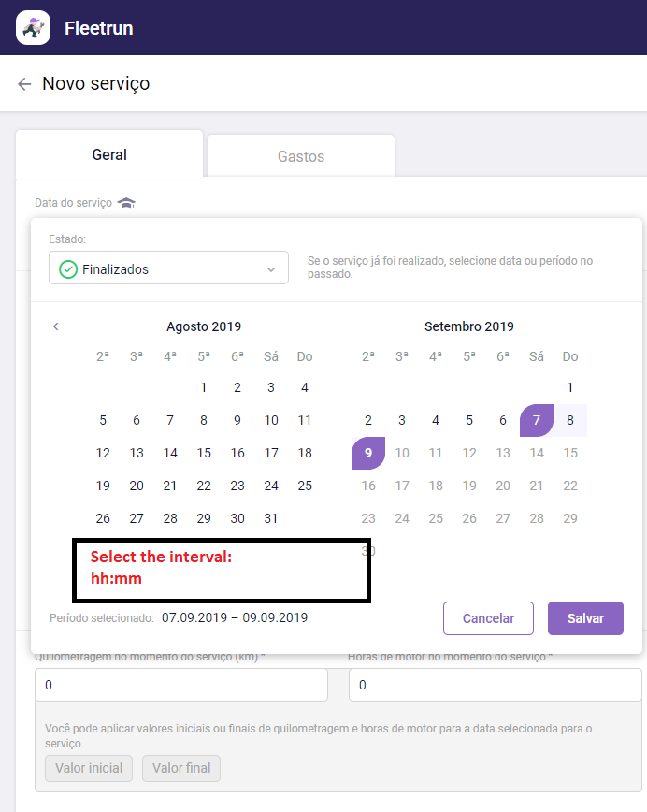Go back using the arrow icon
The image size is (647, 812).
(24, 84)
